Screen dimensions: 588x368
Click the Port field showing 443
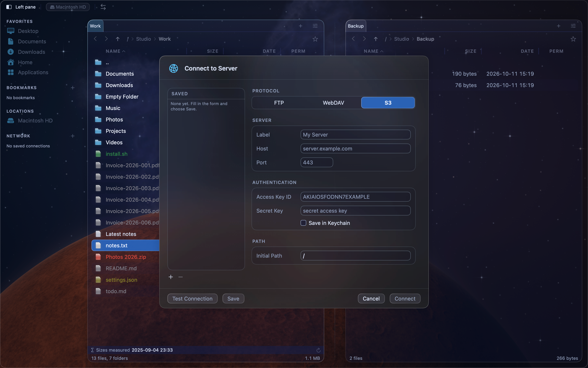317,162
